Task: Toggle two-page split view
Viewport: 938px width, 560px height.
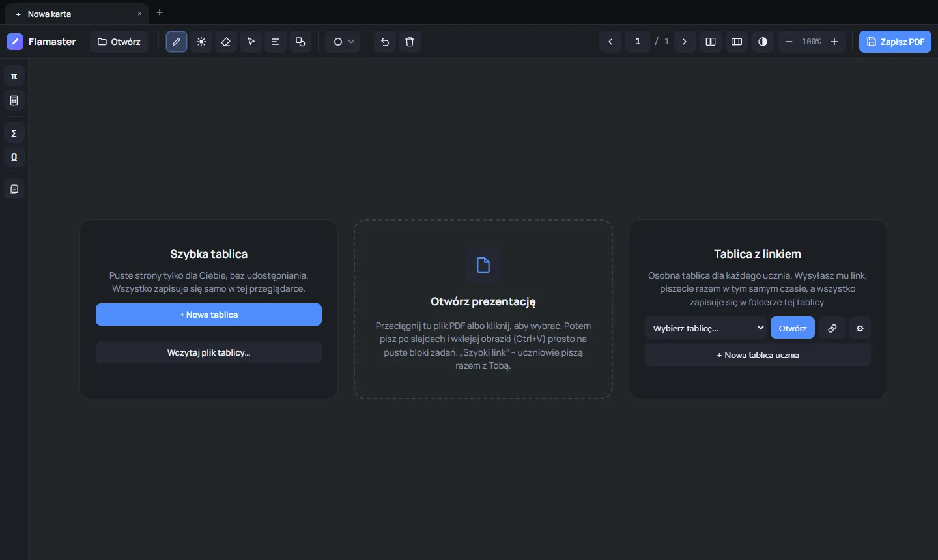Action: click(711, 42)
